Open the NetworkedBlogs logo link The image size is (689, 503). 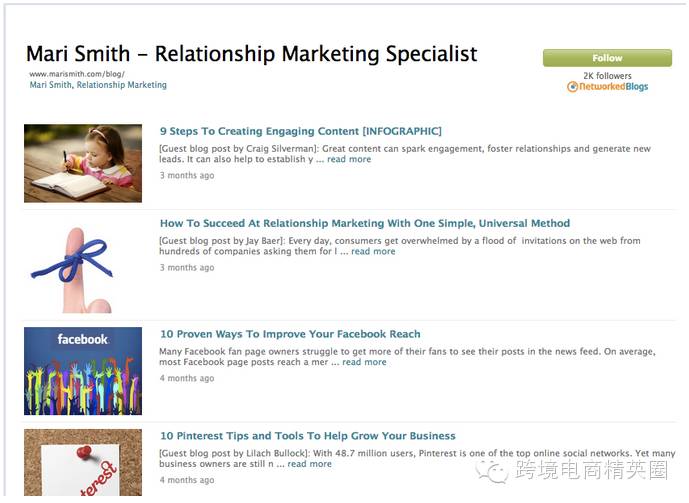tap(607, 87)
